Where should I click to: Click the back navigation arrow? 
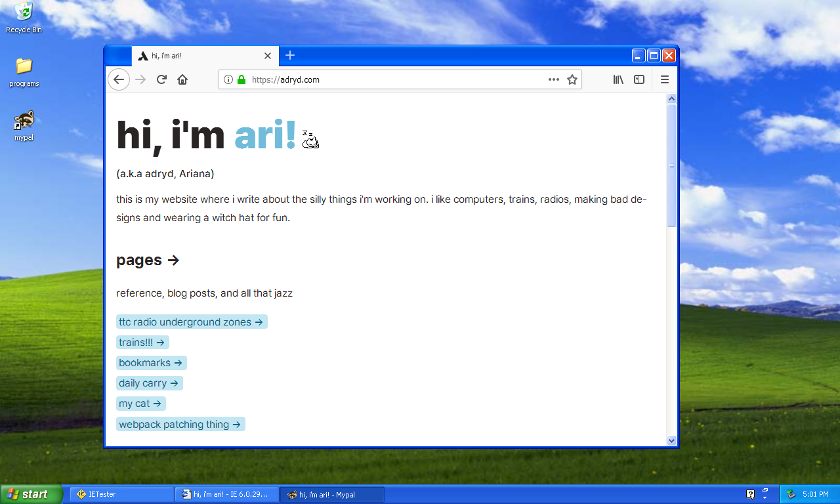click(x=118, y=79)
